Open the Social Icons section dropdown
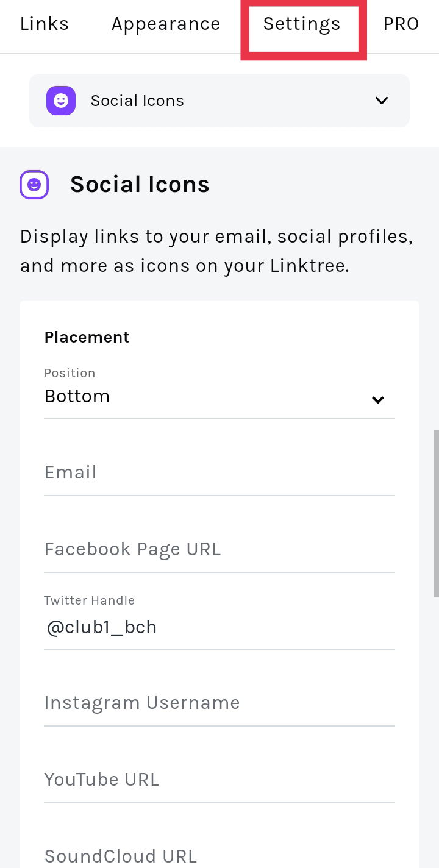The height and width of the screenshot is (868, 439). (x=220, y=101)
